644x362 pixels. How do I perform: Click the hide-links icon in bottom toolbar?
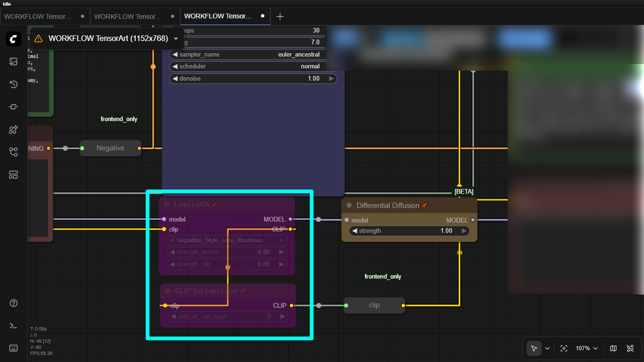pyautogui.click(x=630, y=348)
